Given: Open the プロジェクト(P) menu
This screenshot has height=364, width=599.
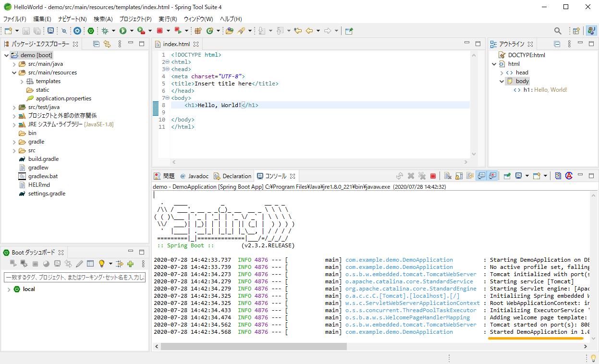Looking at the screenshot, I should click(x=135, y=19).
